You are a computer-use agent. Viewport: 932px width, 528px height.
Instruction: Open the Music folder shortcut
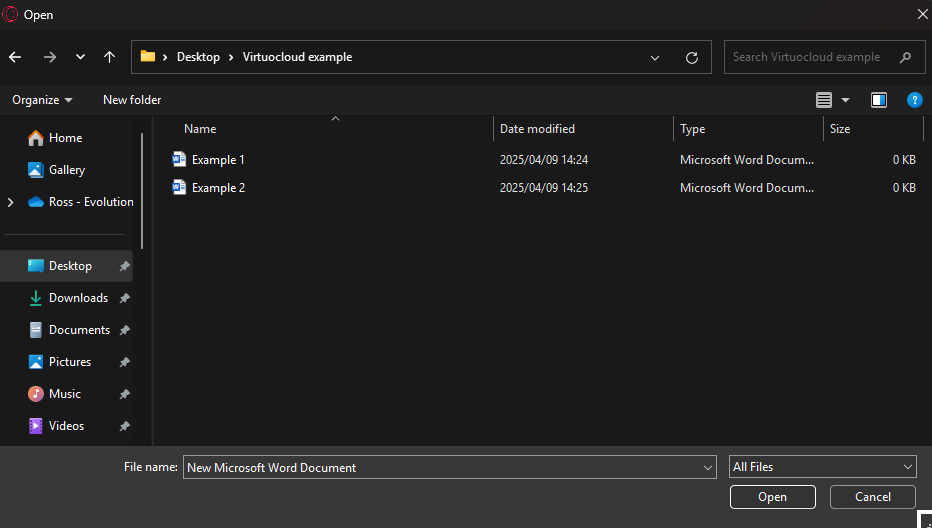click(x=65, y=394)
